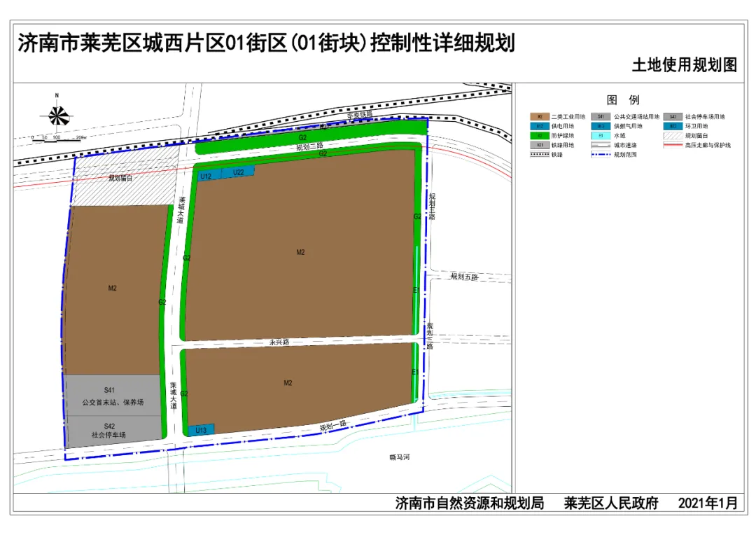Click the date 2021年1月 in footer

(708, 503)
